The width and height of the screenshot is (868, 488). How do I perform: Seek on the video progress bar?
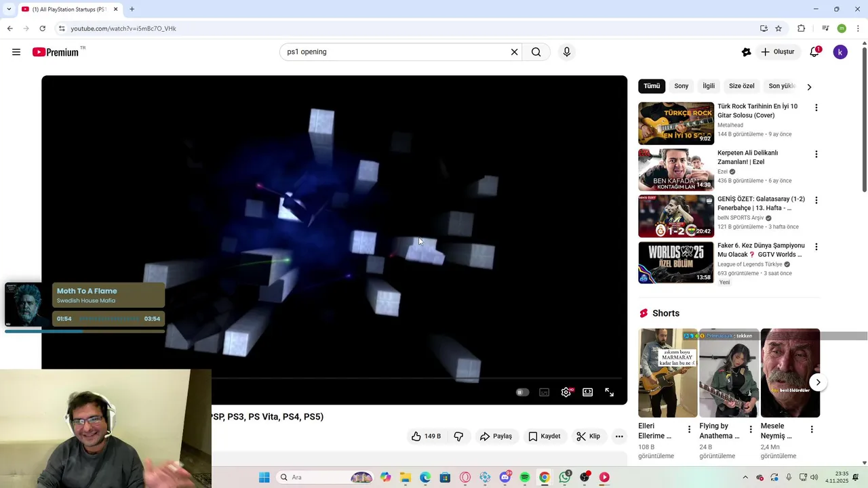click(416, 378)
